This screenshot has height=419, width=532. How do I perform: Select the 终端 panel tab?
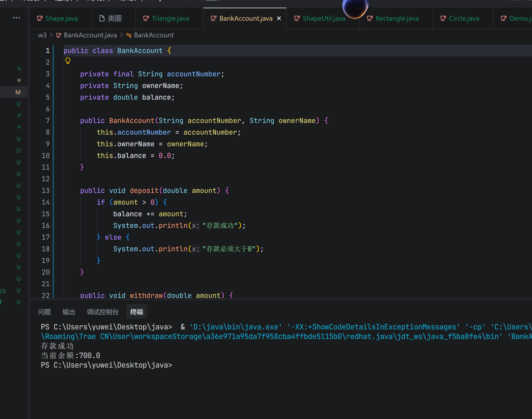pyautogui.click(x=136, y=312)
